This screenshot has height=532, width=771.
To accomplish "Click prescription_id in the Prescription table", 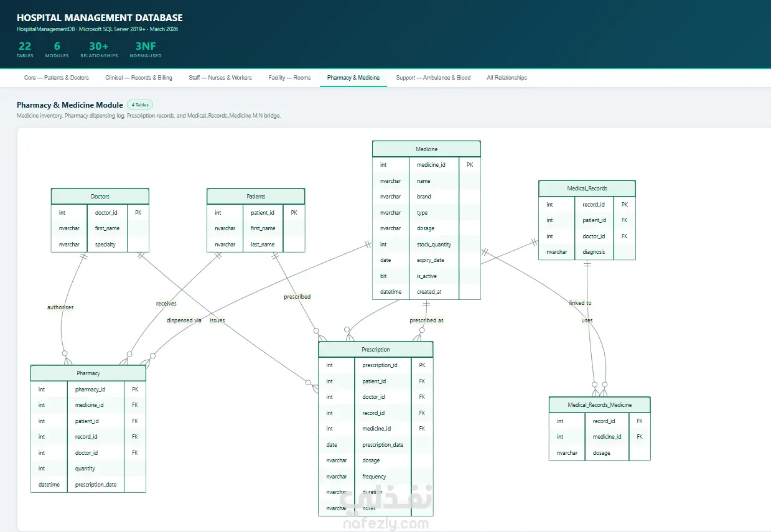I will click(x=380, y=365).
